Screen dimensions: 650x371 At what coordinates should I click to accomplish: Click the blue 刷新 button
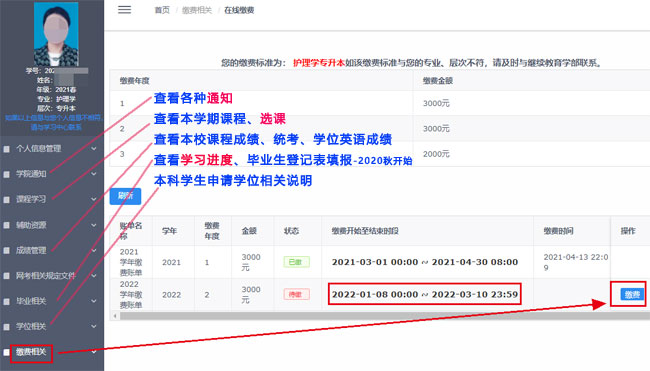point(125,196)
